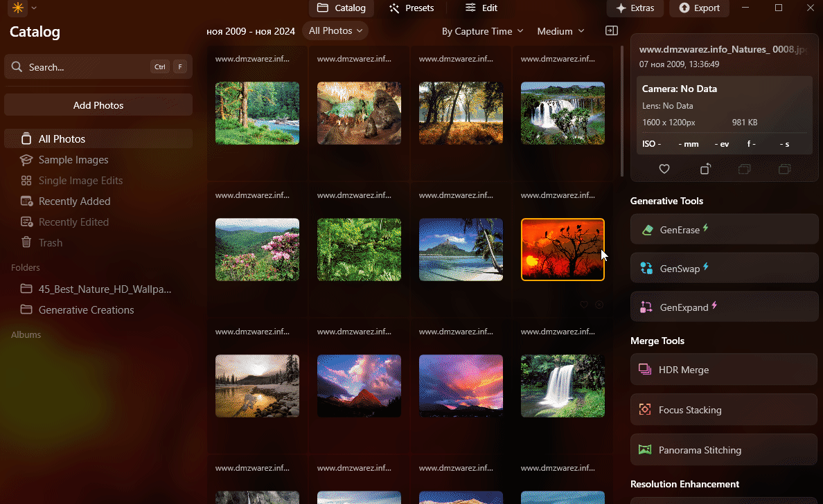823x504 pixels.
Task: Select the pink purple sunset sky thumbnail
Action: tap(461, 386)
